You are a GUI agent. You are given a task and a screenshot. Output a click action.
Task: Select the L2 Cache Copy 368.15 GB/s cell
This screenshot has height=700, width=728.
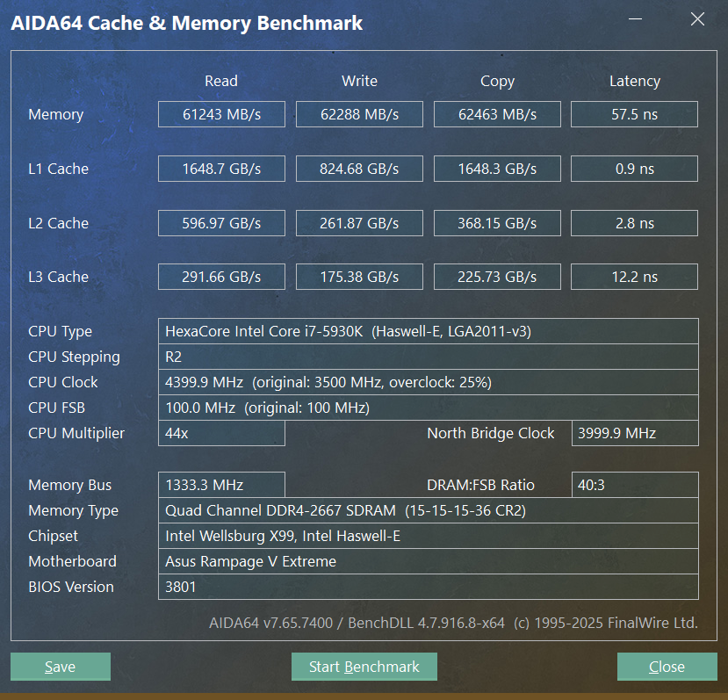click(x=497, y=223)
